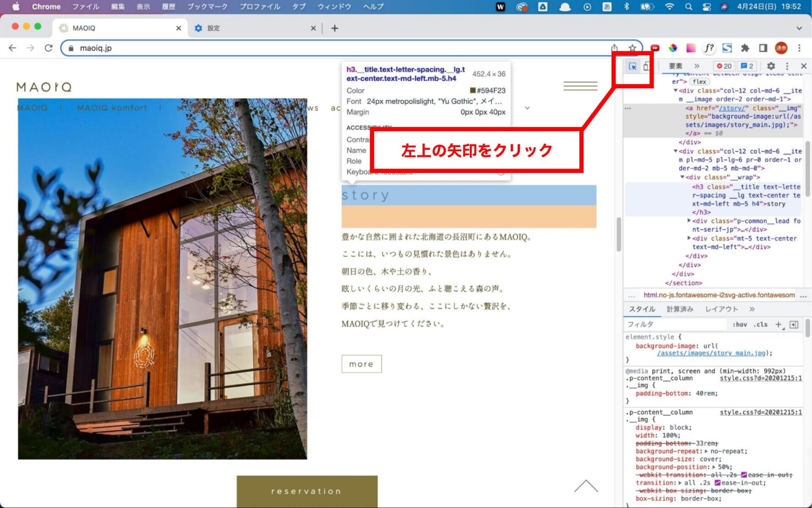Open the ease-in-out easing editor swatch
The width and height of the screenshot is (812, 508).
[717, 483]
